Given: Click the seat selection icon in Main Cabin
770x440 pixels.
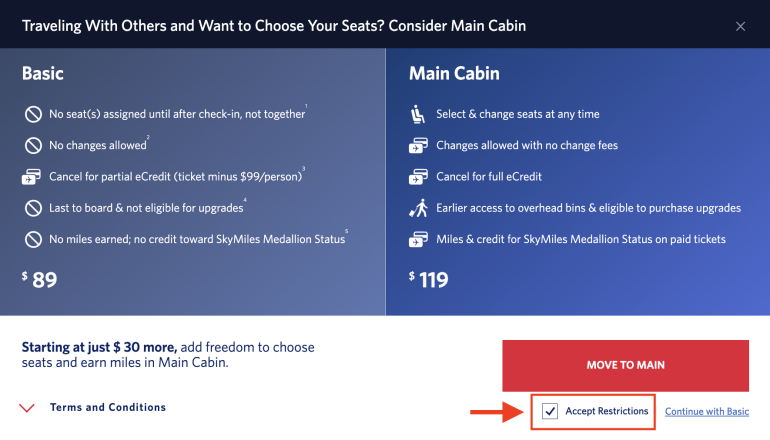Looking at the screenshot, I should pyautogui.click(x=418, y=114).
